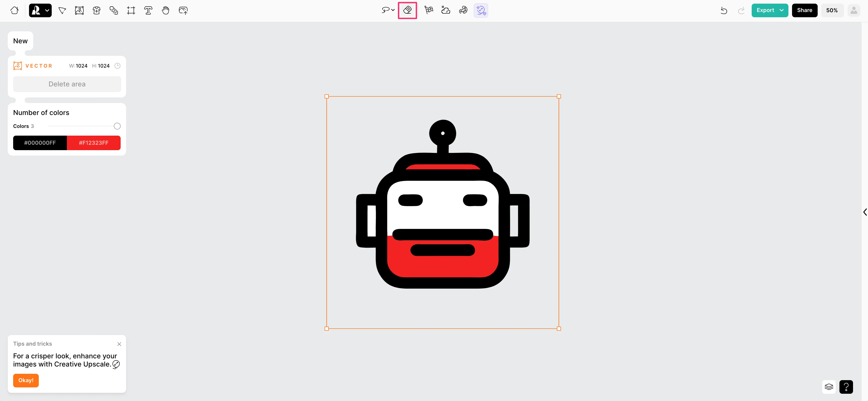This screenshot has height=401, width=868.
Task: Expand the Recraft logo menu dropdown
Action: pyautogui.click(x=47, y=10)
